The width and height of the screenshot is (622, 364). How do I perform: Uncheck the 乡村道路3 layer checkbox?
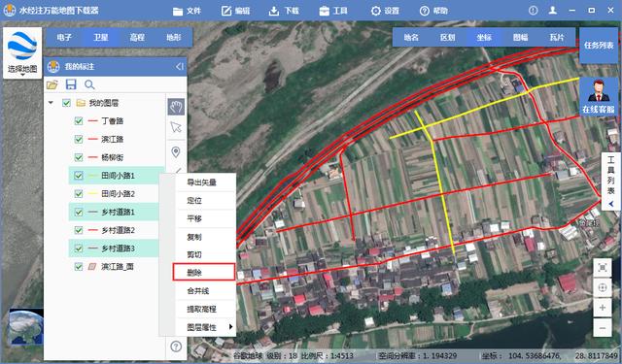(79, 248)
